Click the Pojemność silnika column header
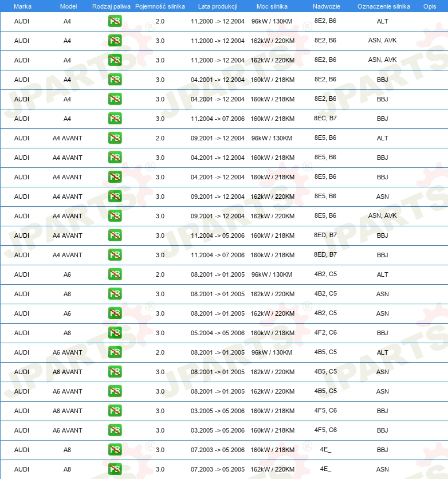 click(x=160, y=6)
